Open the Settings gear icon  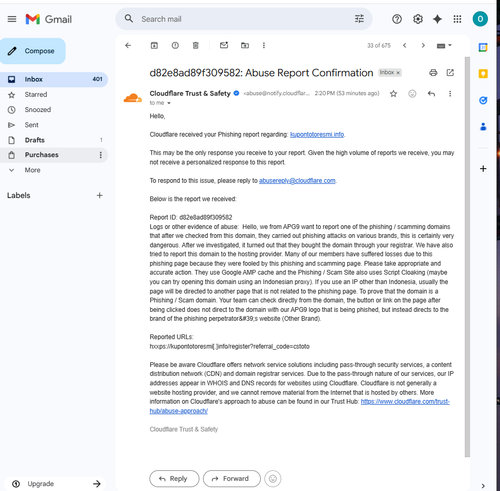[x=418, y=19]
